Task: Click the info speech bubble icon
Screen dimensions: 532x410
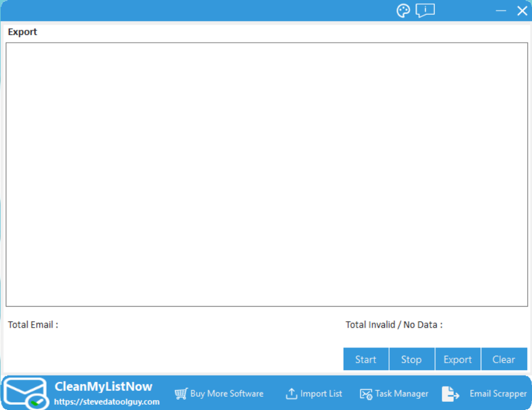Action: (x=425, y=11)
